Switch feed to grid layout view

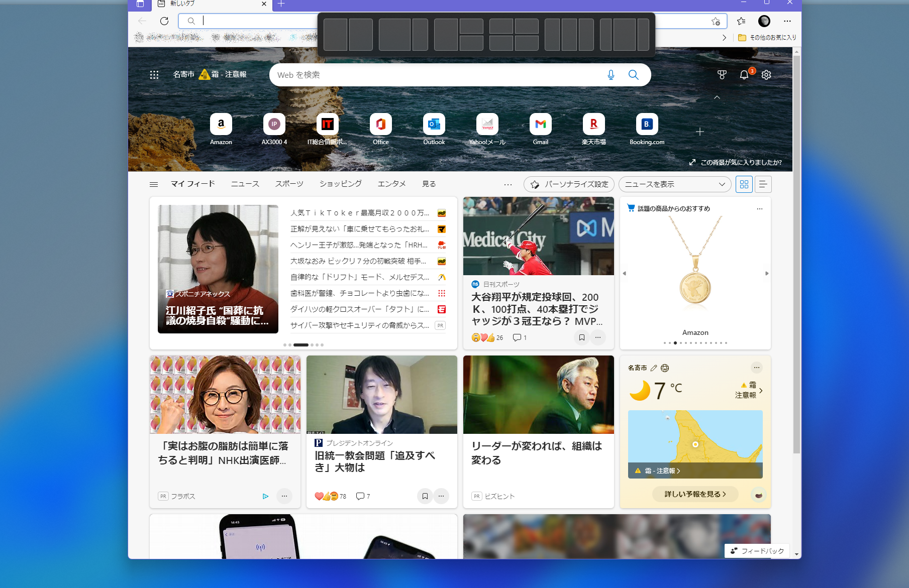[744, 184]
